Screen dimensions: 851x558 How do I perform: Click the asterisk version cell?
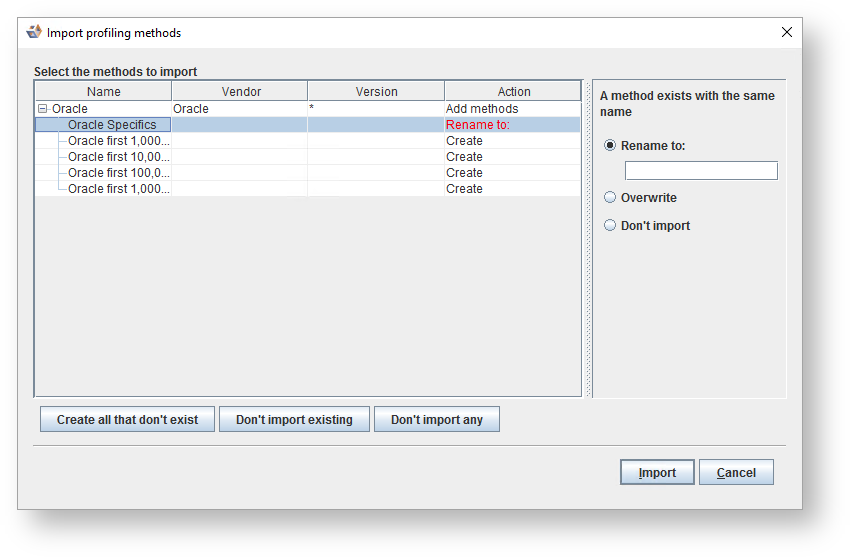(x=376, y=109)
